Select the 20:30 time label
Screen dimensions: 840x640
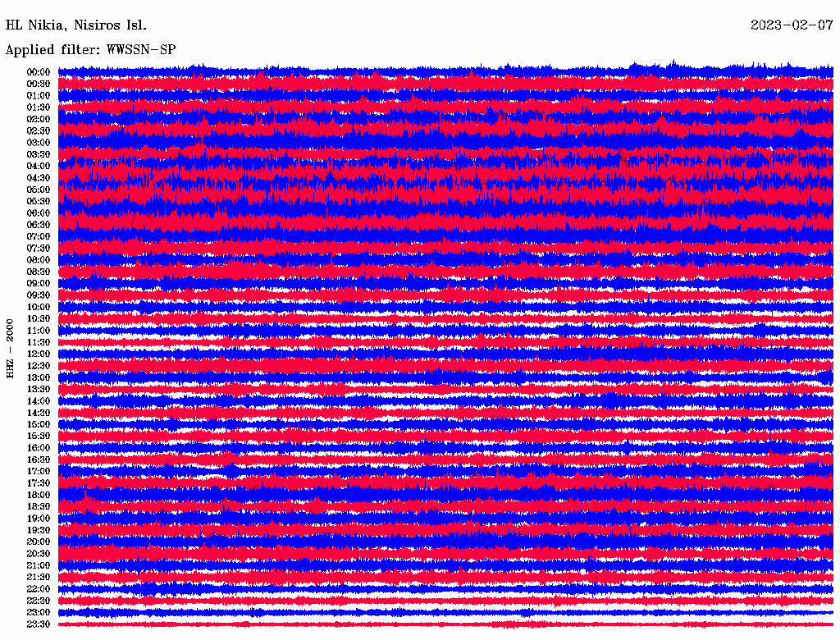coord(39,554)
